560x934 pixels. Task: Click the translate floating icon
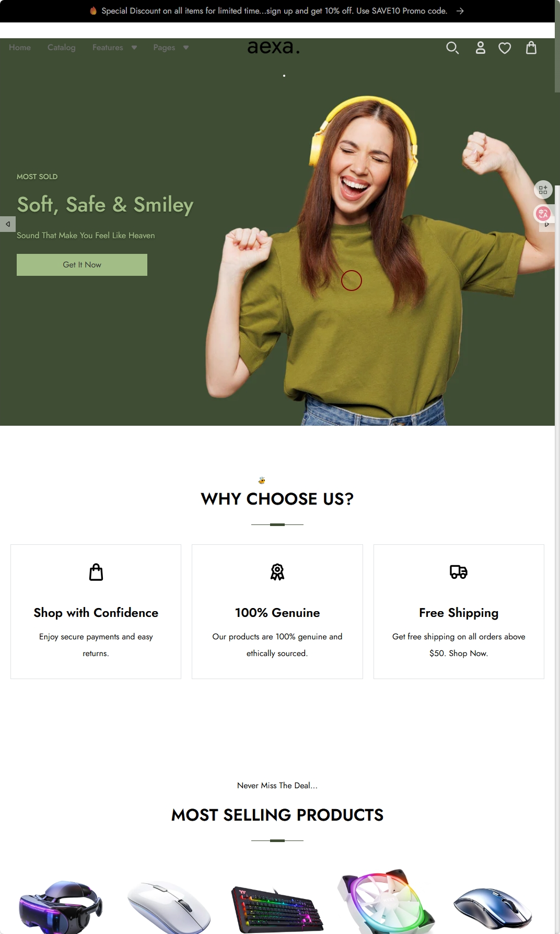pos(543,213)
